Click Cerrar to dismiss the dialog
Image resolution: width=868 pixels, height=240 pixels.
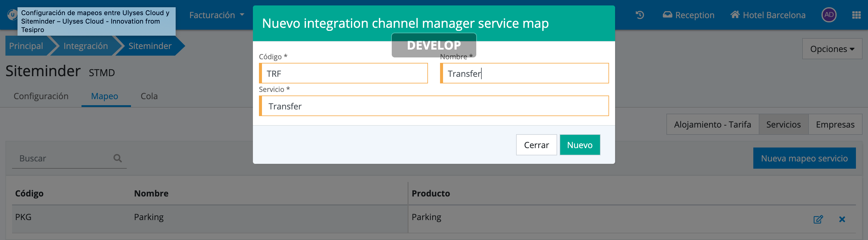click(x=536, y=145)
